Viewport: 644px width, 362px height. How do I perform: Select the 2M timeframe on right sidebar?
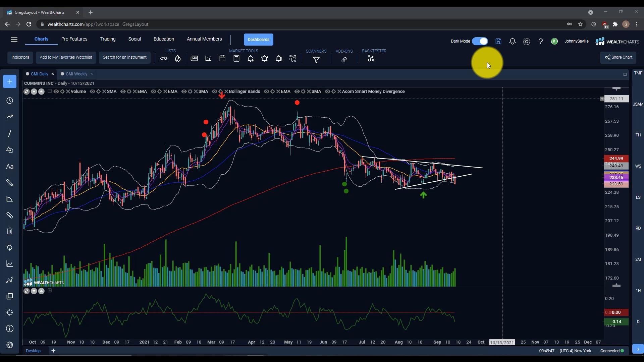pyautogui.click(x=638, y=259)
